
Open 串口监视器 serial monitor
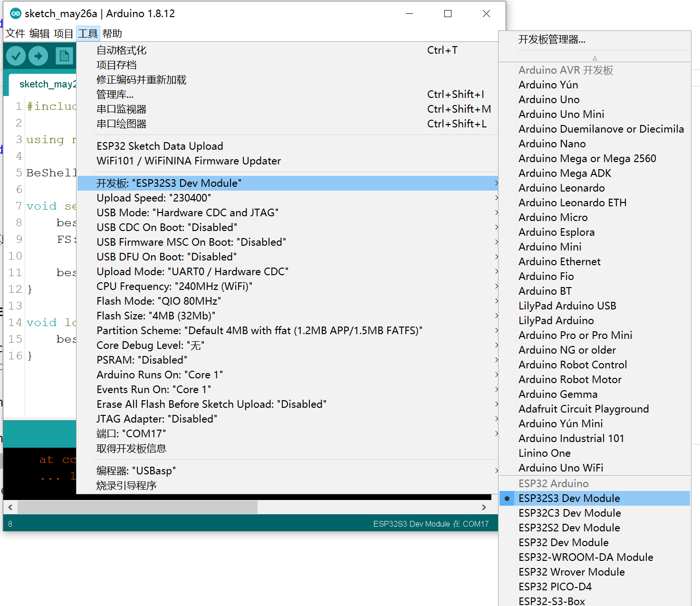tap(288, 109)
